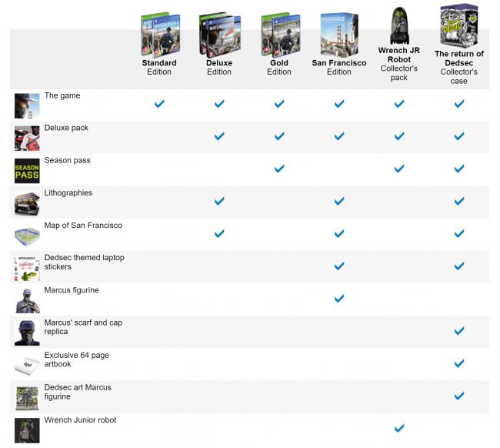
Task: Click the Season Pass icon
Action: 27,170
